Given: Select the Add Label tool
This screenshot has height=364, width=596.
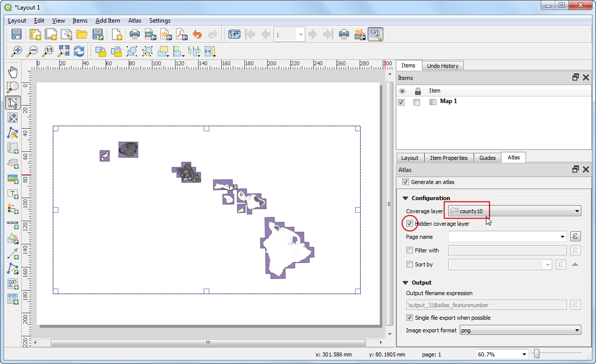Looking at the screenshot, I should coord(13,193).
